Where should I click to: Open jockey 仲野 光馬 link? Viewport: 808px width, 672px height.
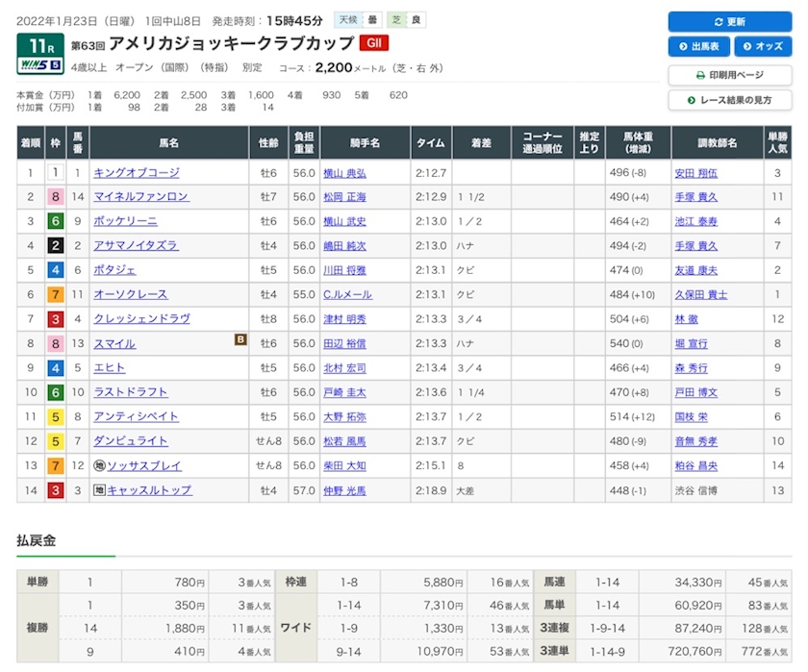pos(344,490)
